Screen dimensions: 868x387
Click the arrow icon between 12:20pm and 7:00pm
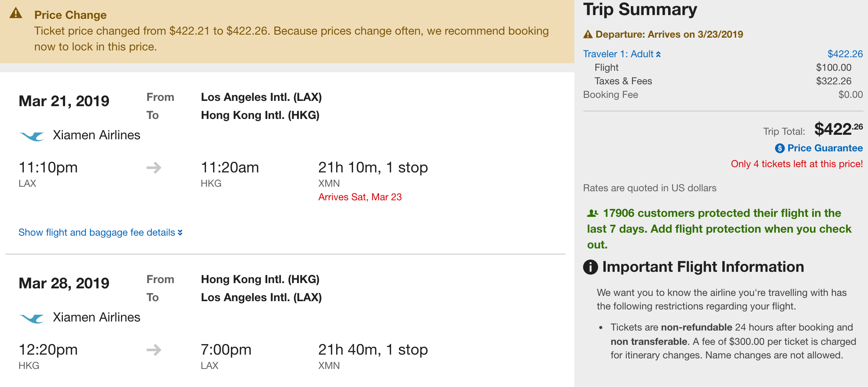[x=154, y=350]
